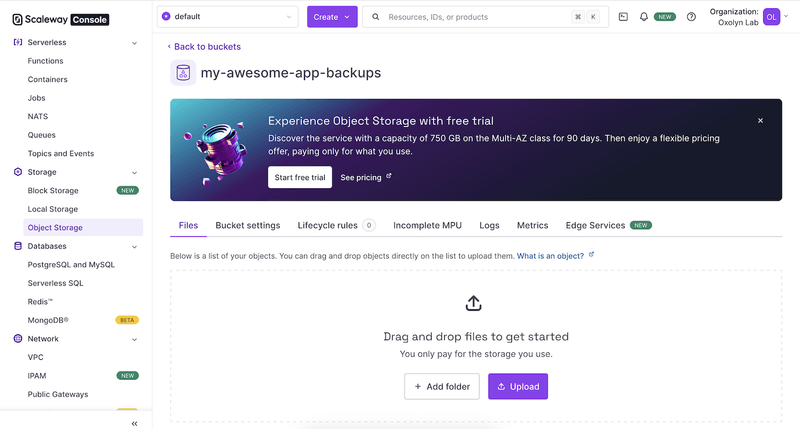Image resolution: width=800 pixels, height=429 pixels.
Task: Open VPC in the sidebar
Action: tap(35, 357)
